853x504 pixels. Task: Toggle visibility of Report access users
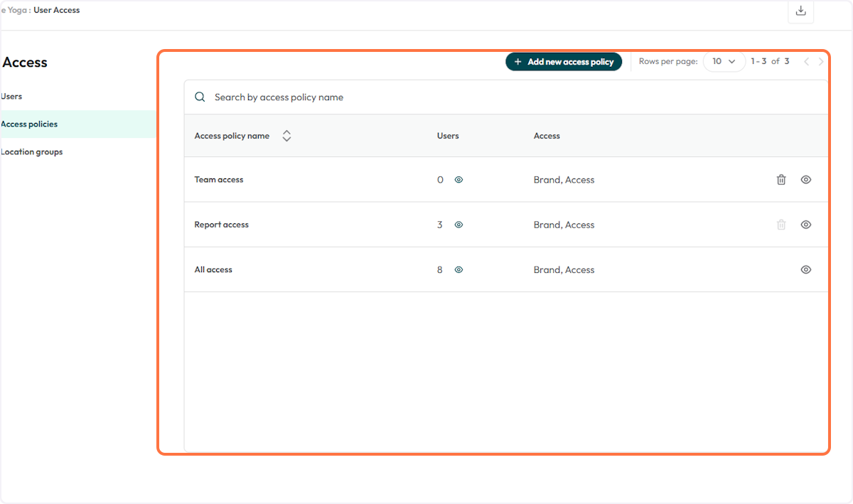point(458,225)
